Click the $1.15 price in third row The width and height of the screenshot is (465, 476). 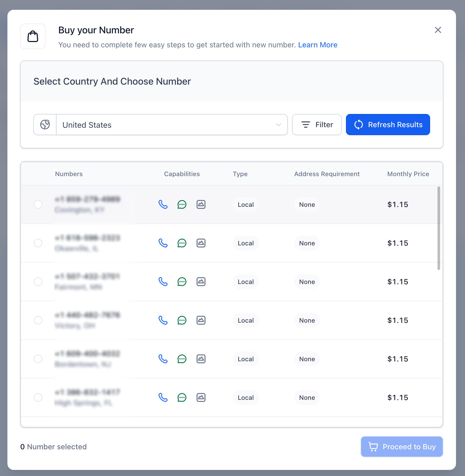[398, 282]
